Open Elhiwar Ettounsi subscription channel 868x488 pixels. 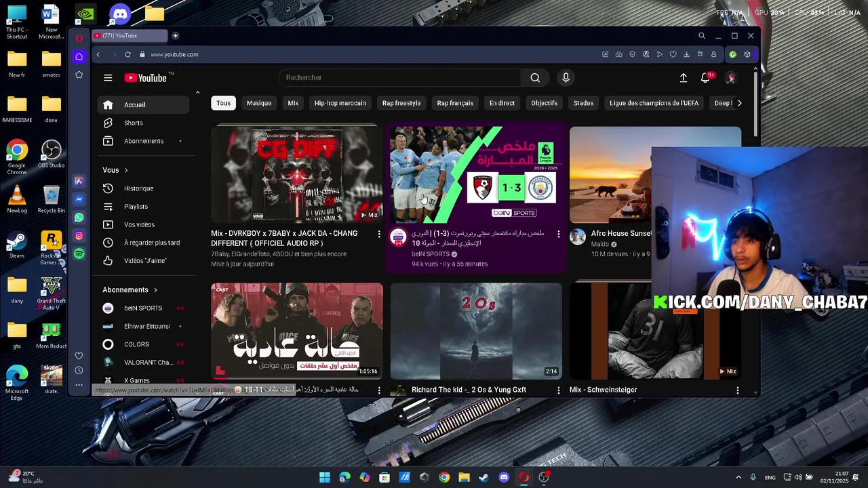(x=144, y=326)
